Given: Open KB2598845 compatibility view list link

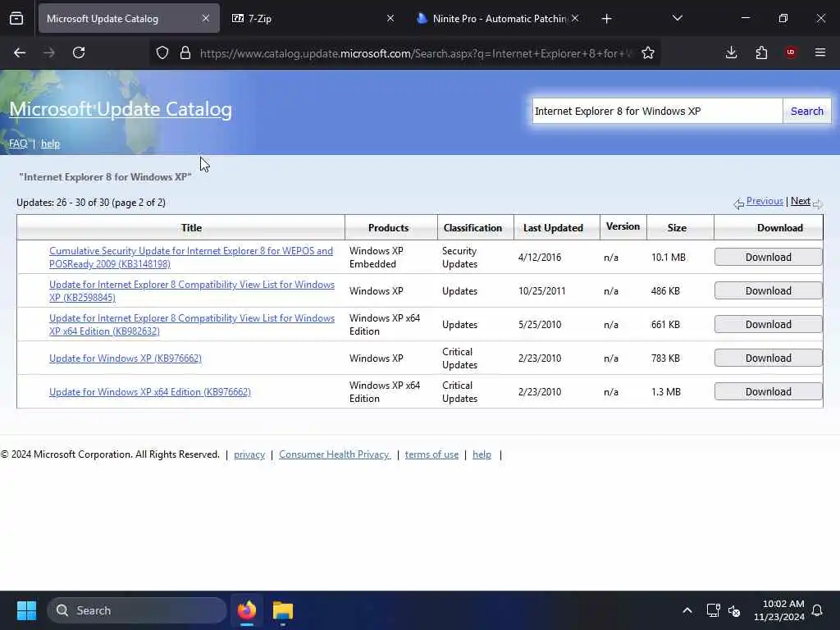Looking at the screenshot, I should (192, 291).
